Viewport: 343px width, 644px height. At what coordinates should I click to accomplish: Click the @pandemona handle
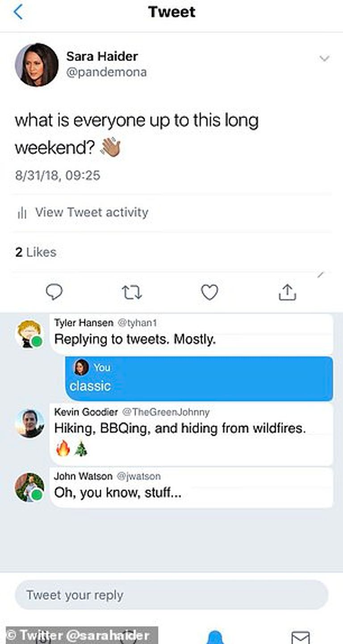(106, 72)
